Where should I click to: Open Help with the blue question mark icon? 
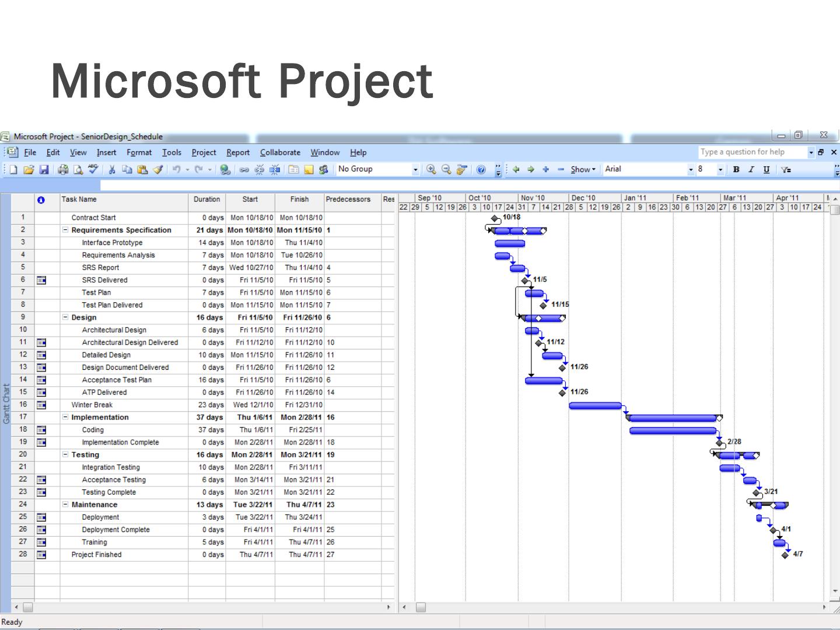481,170
